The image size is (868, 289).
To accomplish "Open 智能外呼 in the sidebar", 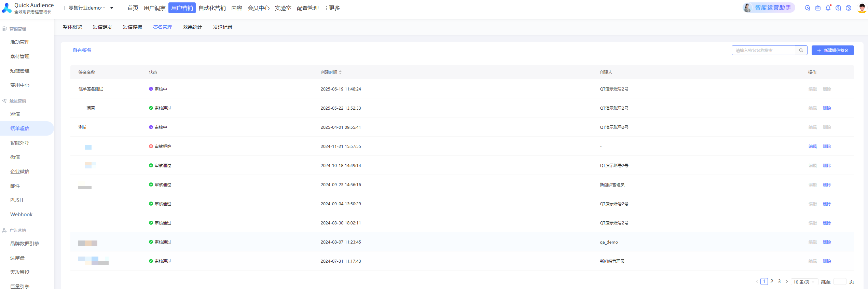I will tap(20, 143).
